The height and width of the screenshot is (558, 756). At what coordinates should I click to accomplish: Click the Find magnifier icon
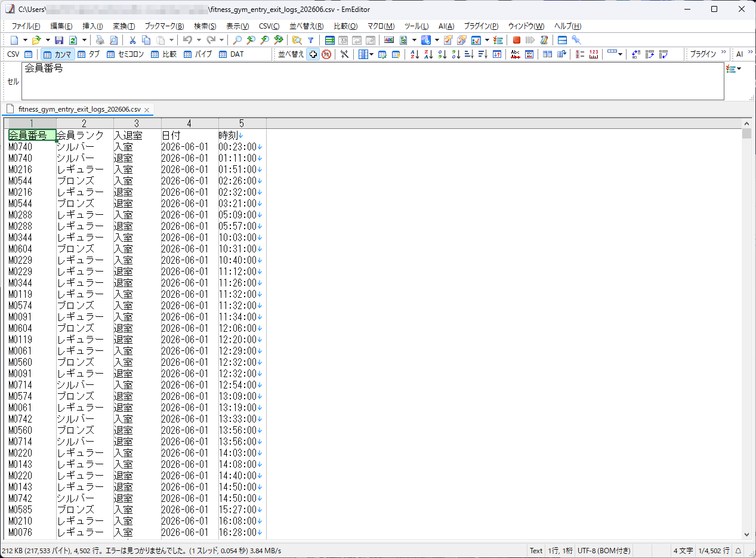[x=237, y=40]
